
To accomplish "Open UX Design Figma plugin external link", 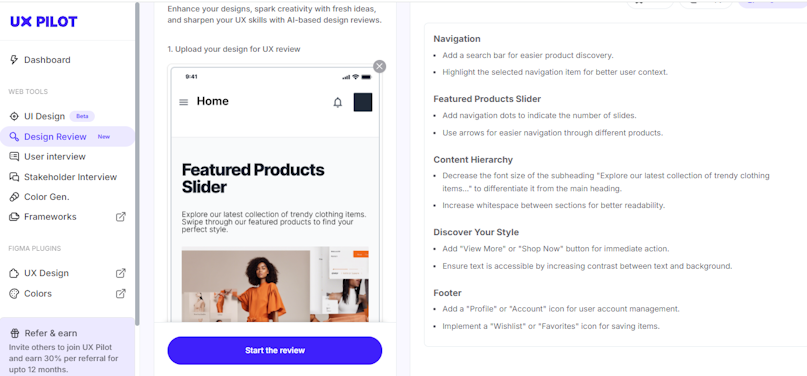I will tap(120, 273).
